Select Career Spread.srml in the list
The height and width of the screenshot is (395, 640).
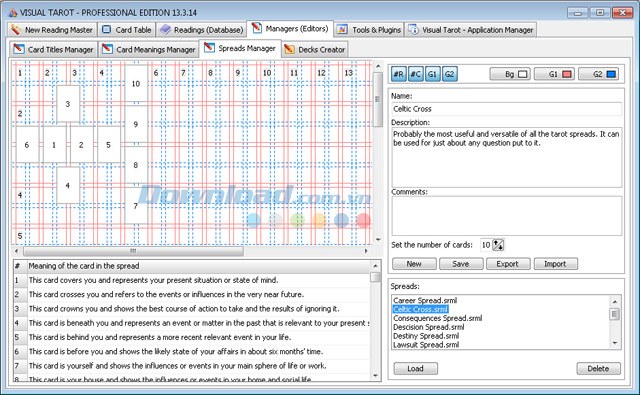[x=425, y=300]
